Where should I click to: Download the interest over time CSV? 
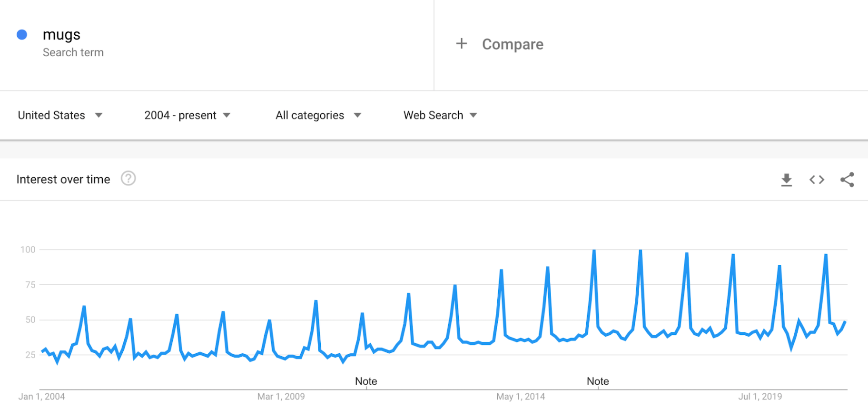pyautogui.click(x=787, y=180)
